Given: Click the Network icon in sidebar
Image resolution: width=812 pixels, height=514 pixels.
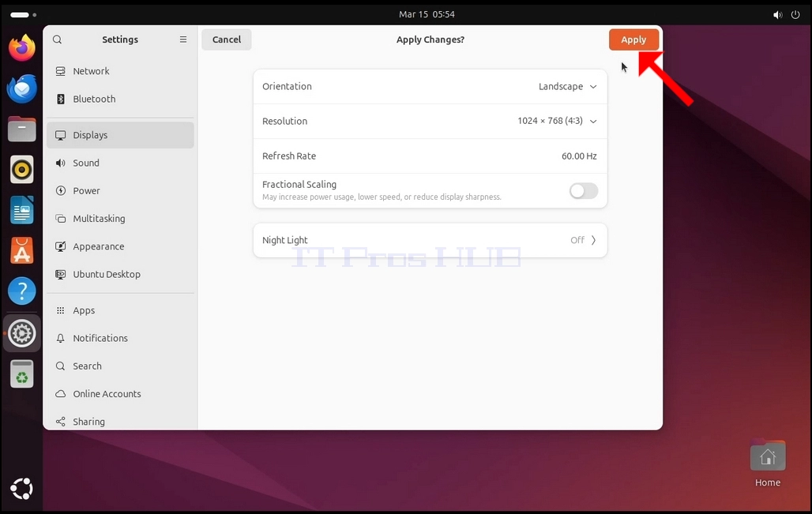Looking at the screenshot, I should tap(61, 71).
